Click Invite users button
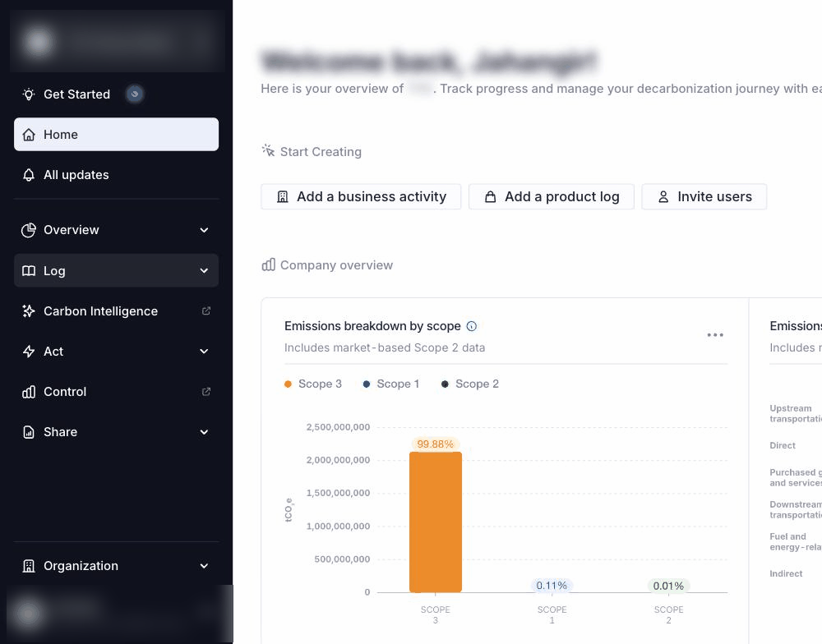822x644 pixels. pos(704,197)
